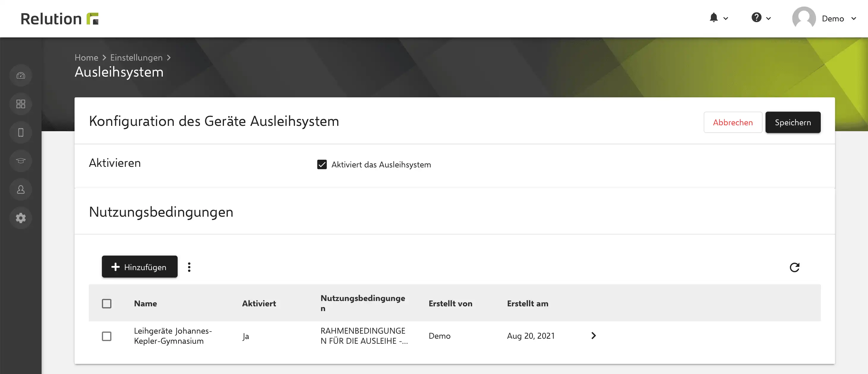Go to Home breadcrumb
Viewport: 868px width, 374px height.
(86, 58)
